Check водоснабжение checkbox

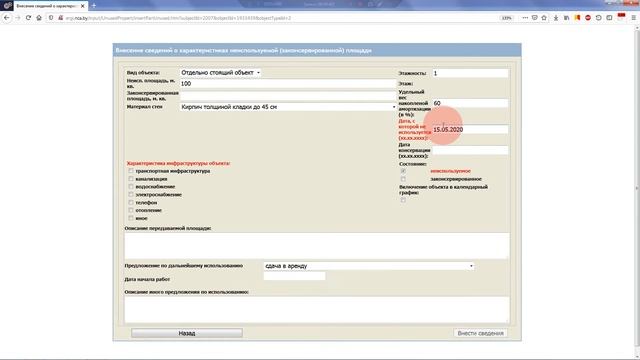pyautogui.click(x=131, y=187)
